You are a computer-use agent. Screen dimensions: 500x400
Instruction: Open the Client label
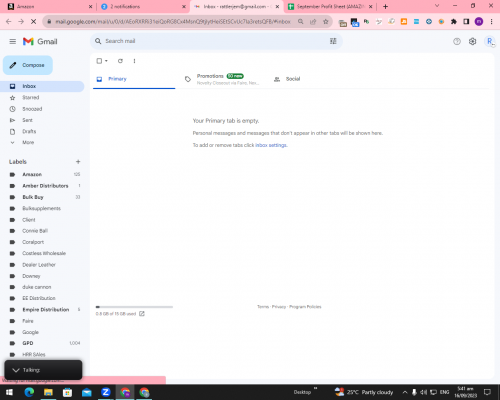pyautogui.click(x=29, y=220)
